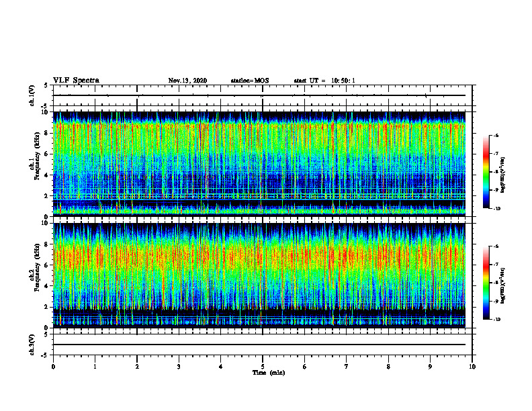
Task: Click the "5" tick on the time axis
Action: [263, 367]
